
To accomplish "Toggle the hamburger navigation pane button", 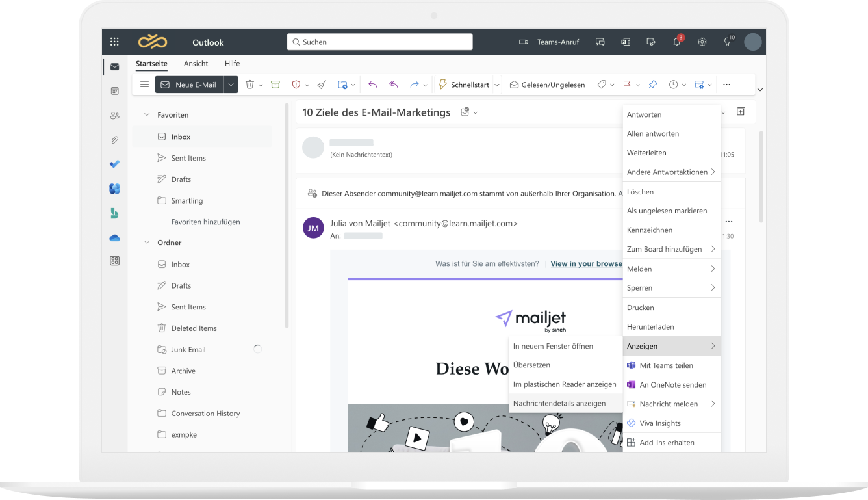I will pyautogui.click(x=145, y=85).
